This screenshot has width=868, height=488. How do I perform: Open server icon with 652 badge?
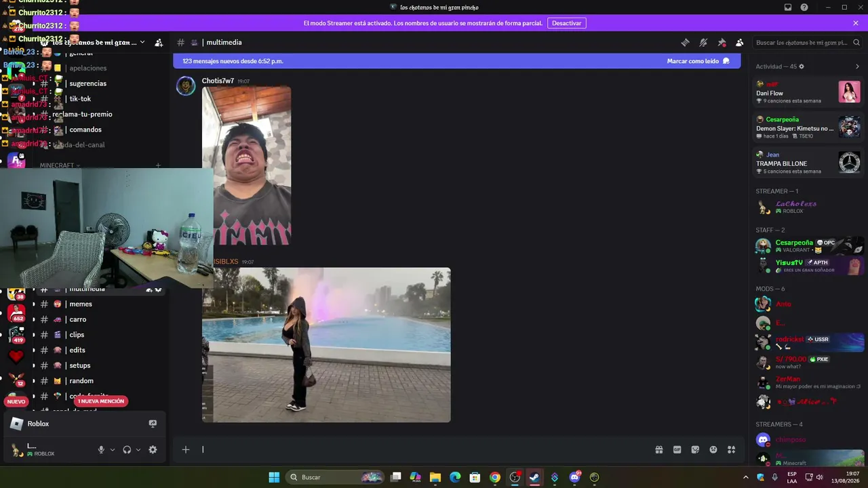click(16, 312)
